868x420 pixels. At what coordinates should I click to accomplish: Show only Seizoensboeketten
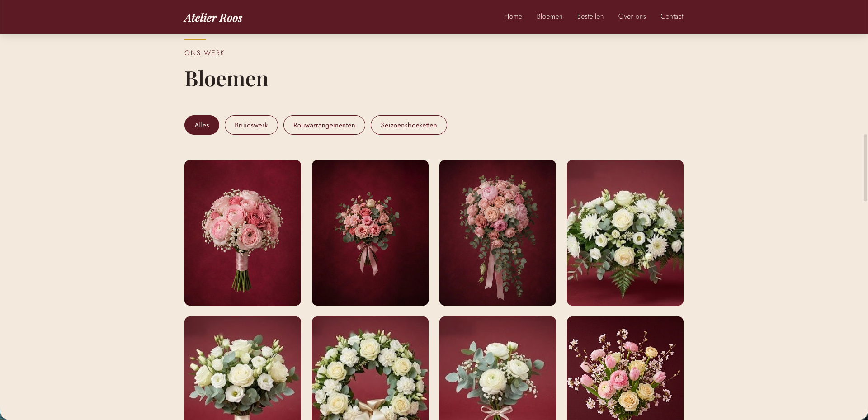tap(409, 125)
